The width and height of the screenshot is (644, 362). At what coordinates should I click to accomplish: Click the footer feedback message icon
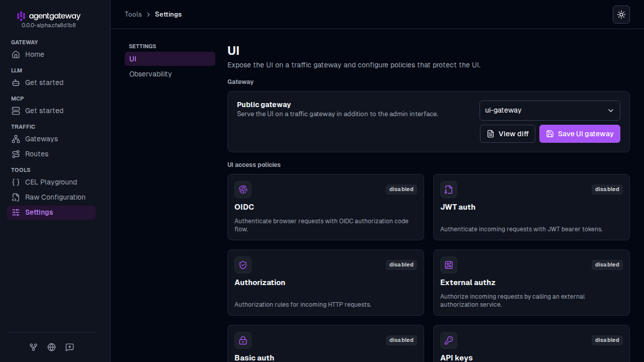[x=70, y=347]
